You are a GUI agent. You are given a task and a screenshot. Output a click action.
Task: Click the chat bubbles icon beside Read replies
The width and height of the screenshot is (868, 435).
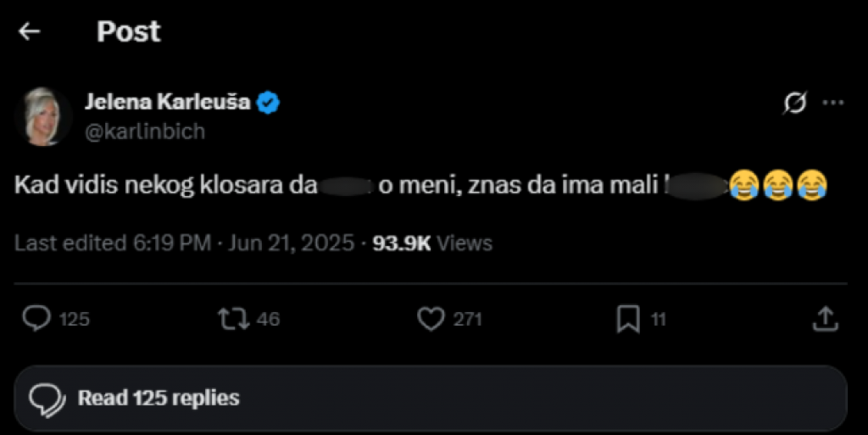[x=47, y=398]
